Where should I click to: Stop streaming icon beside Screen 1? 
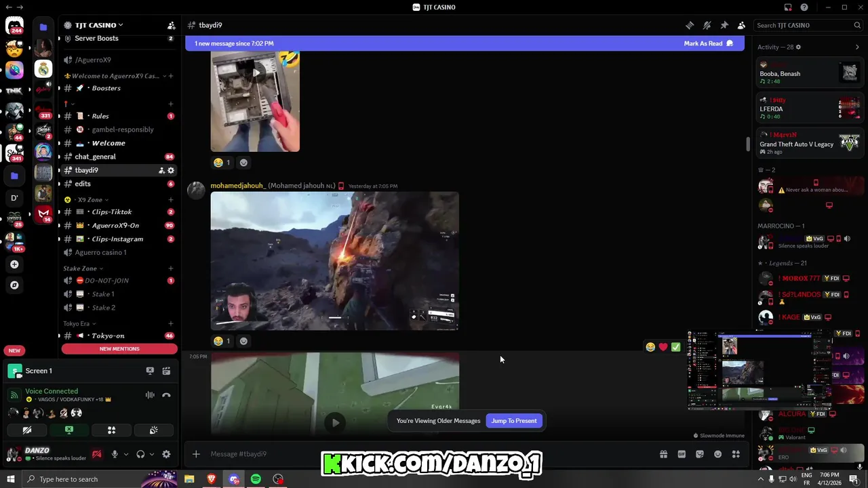click(x=150, y=371)
